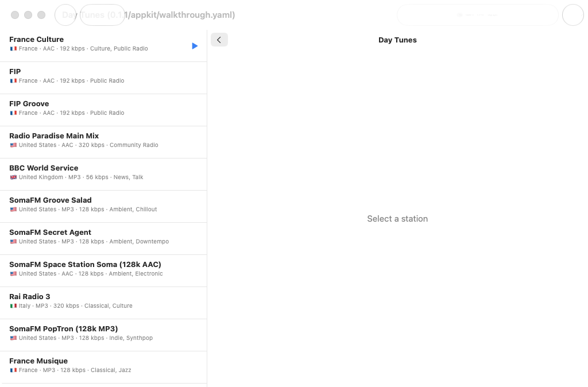Click the US flag in Space Station Soma row
Image resolution: width=588 pixels, height=387 pixels.
[13, 274]
